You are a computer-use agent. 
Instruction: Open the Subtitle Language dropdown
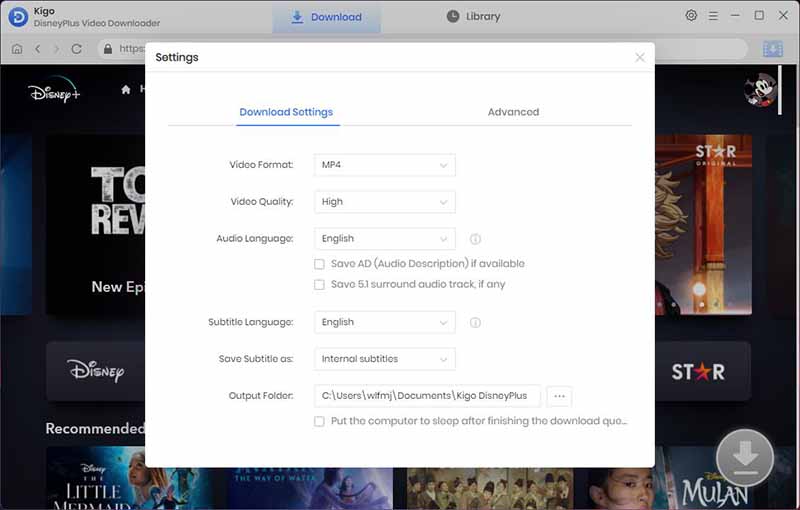(x=385, y=322)
